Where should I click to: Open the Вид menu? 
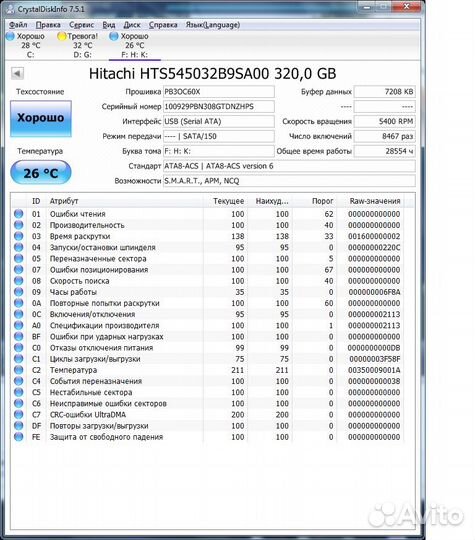tap(109, 25)
